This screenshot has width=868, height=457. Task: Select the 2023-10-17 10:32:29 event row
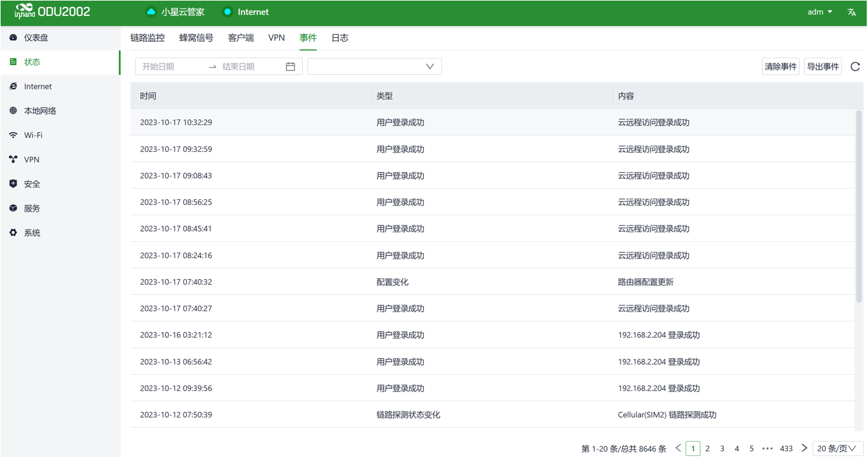[x=493, y=123]
